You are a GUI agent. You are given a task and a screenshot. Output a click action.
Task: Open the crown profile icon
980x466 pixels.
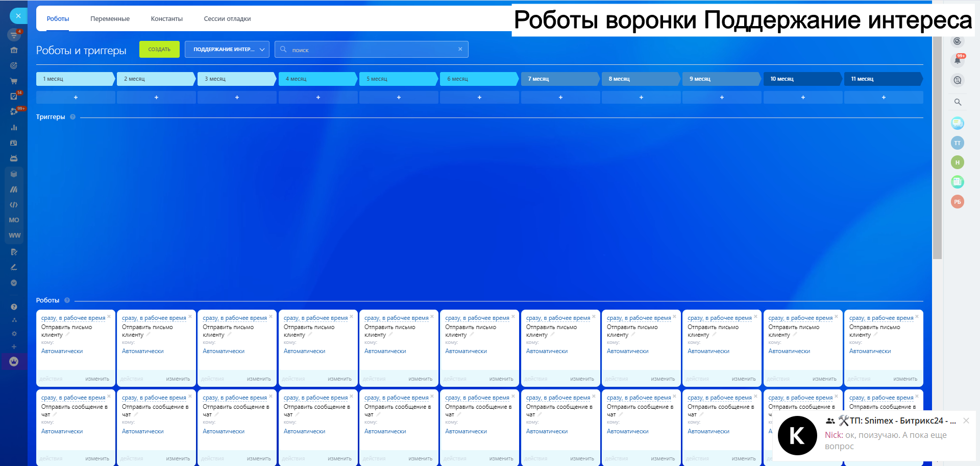[14, 361]
